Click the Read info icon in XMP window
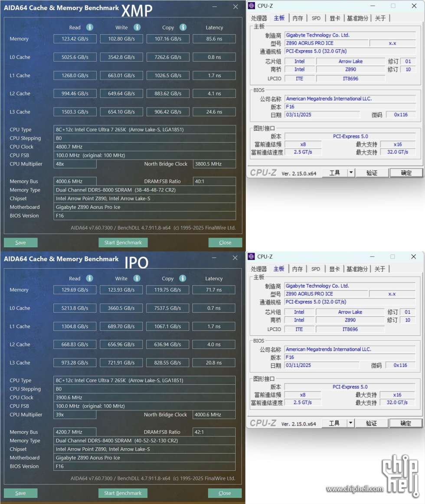This screenshot has height=504, width=425. tap(90, 27)
